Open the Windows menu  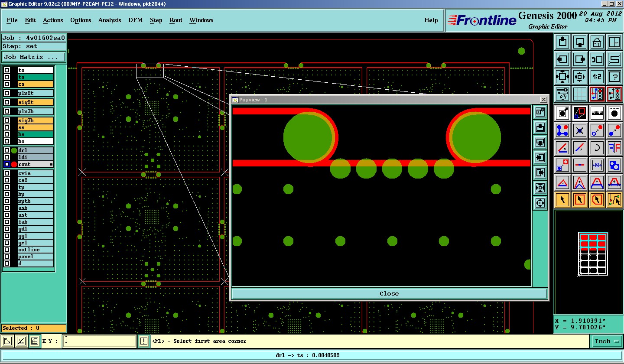[201, 20]
